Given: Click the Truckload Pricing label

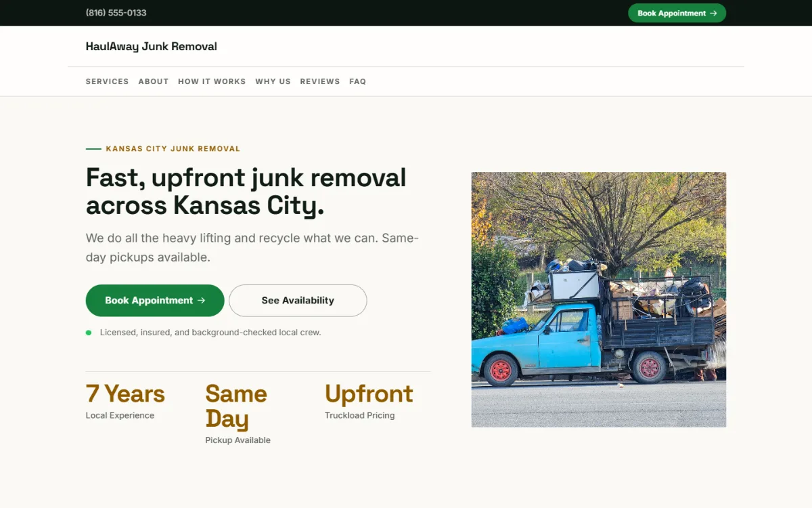Looking at the screenshot, I should (360, 415).
